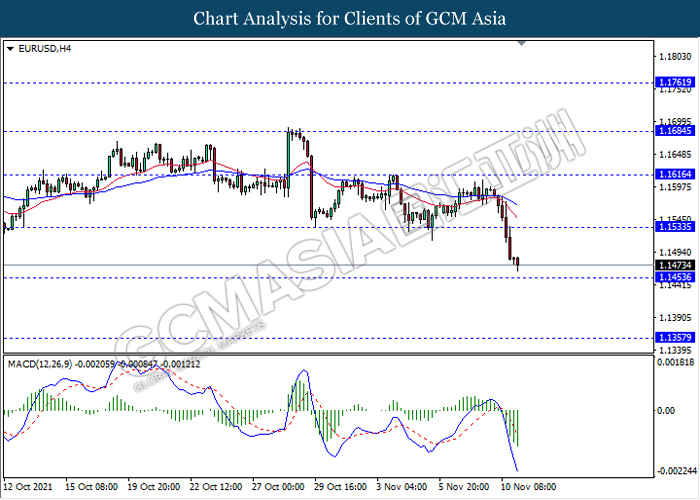The height and width of the screenshot is (500, 700).
Task: Select the 1.16164 price level label
Action: (x=675, y=174)
